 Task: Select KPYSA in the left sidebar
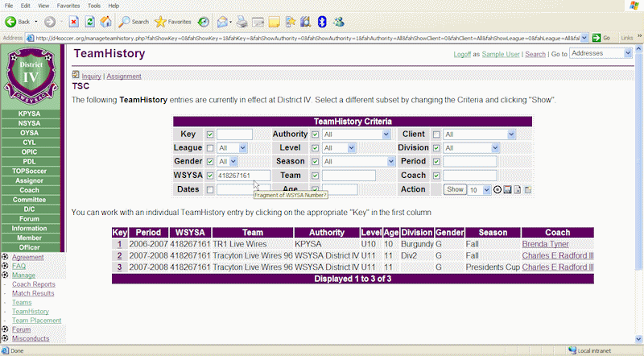[x=30, y=114]
